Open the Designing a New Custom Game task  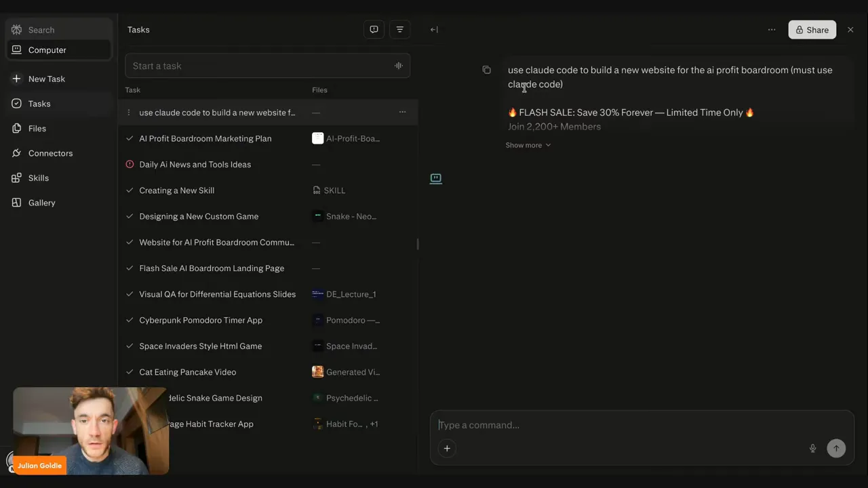(199, 216)
